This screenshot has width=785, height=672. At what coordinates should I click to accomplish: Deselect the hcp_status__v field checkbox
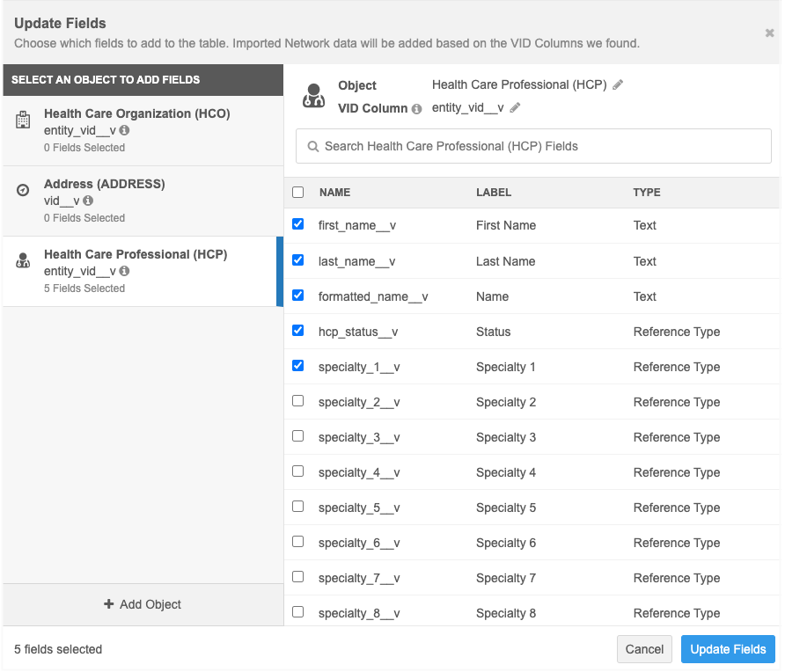click(297, 331)
